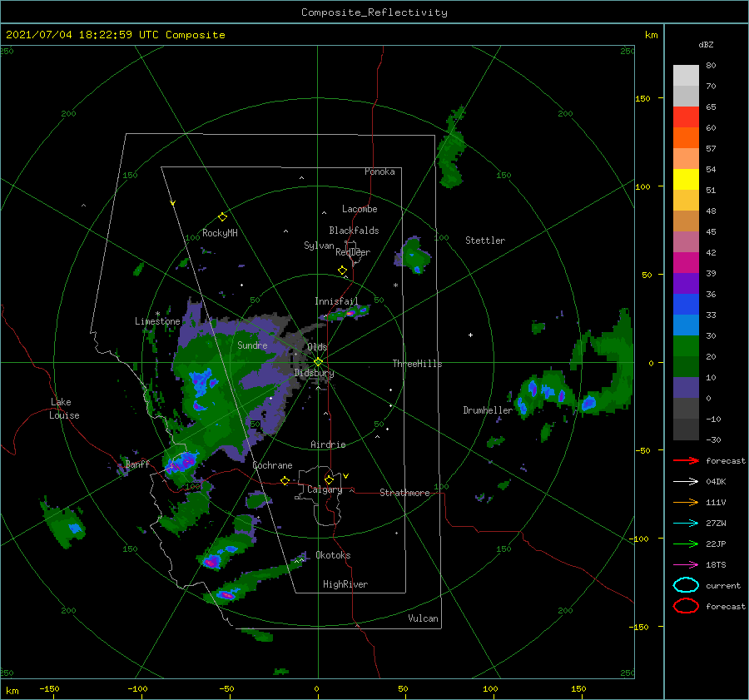The height and width of the screenshot is (700, 749).
Task: Click the Blackfalds town label
Action: click(x=354, y=231)
